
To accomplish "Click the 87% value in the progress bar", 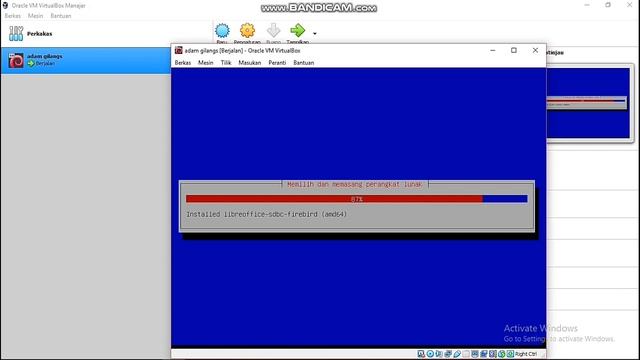I will point(357,199).
